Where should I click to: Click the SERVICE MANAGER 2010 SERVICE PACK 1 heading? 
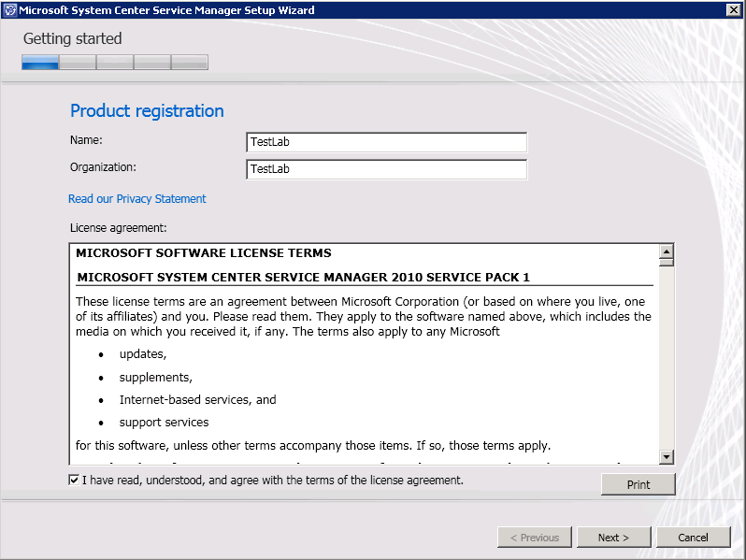tap(304, 278)
